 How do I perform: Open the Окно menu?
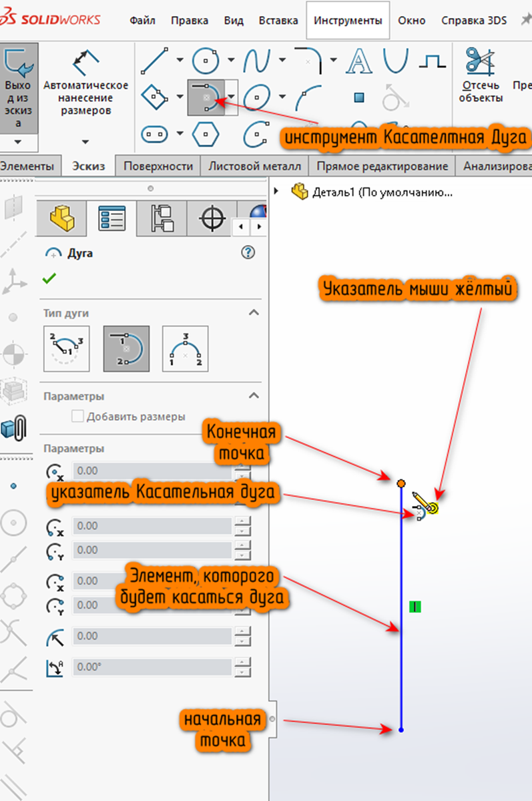(x=412, y=20)
